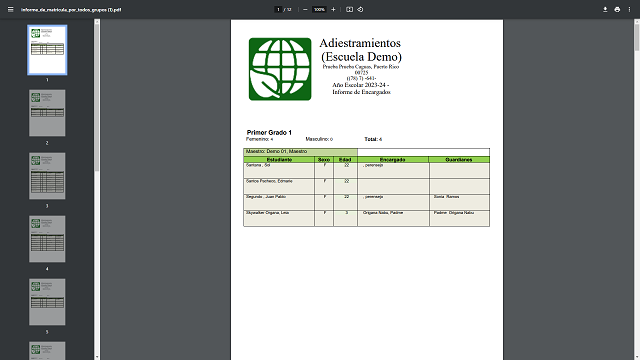The width and height of the screenshot is (640, 360).
Task: Click the 'Edad' column header
Action: 345,160
